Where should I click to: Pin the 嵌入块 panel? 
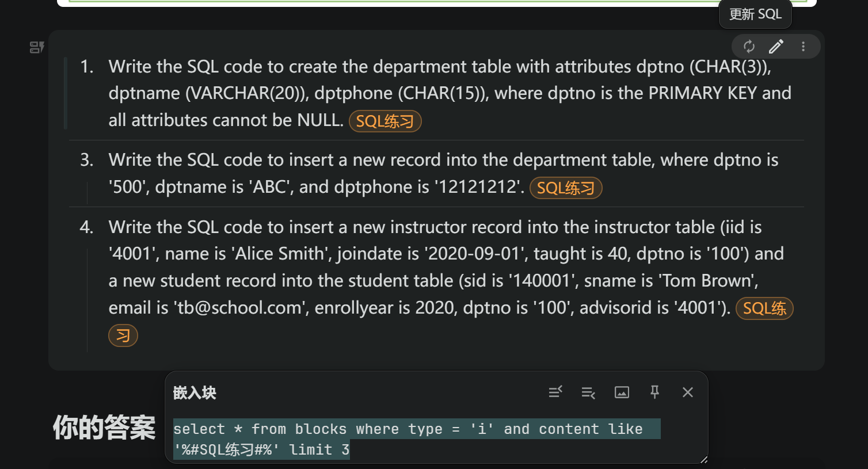pyautogui.click(x=654, y=392)
